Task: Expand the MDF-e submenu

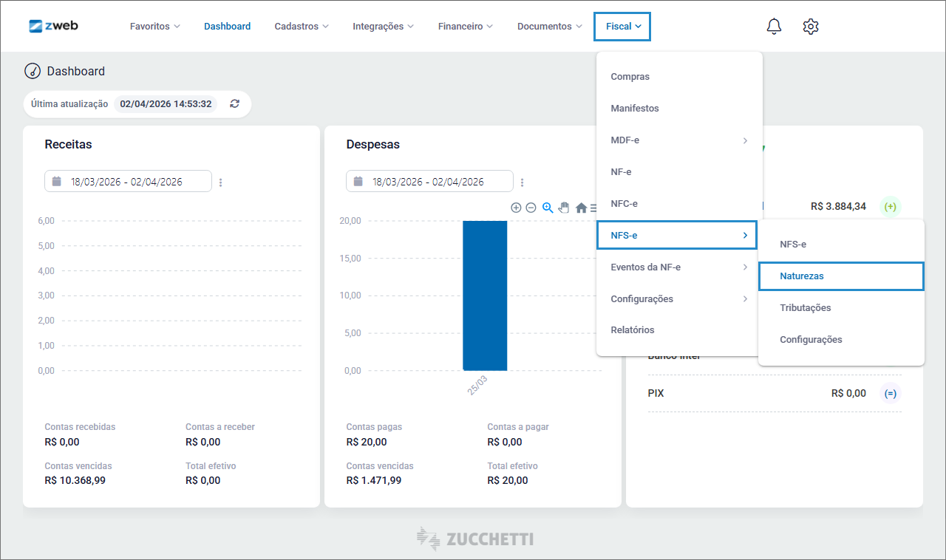Action: tap(678, 140)
